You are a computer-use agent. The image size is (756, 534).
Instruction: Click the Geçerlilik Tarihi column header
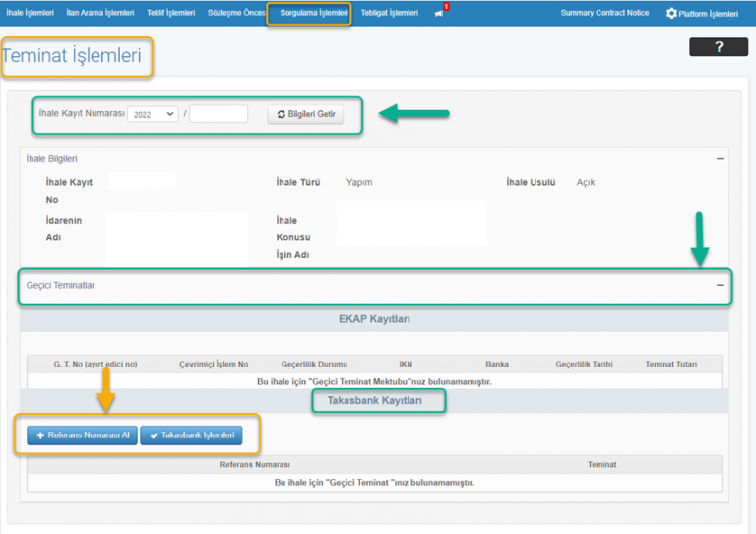tap(584, 364)
